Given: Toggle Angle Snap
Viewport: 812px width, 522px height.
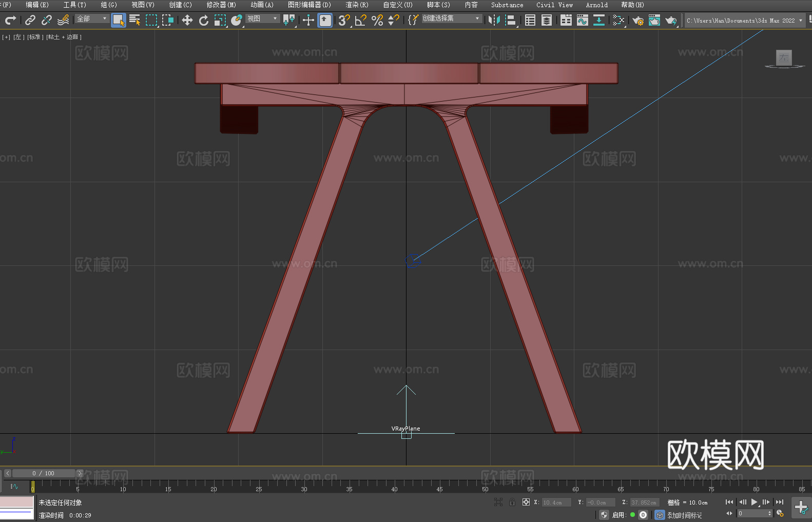Looking at the screenshot, I should (361, 20).
